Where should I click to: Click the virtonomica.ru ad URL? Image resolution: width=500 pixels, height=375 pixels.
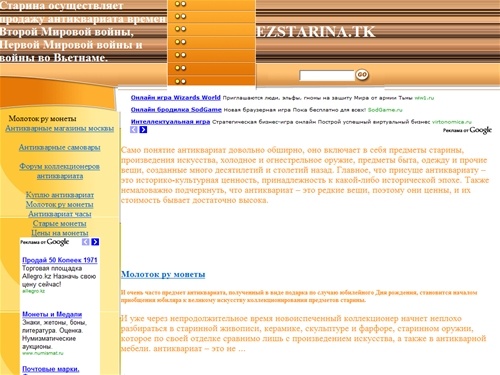pyautogui.click(x=452, y=122)
